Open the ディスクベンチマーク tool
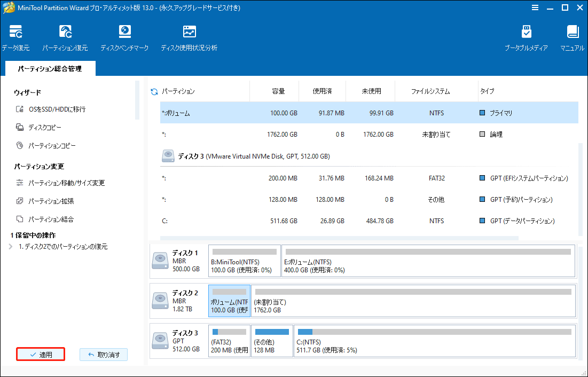Viewport: 588px width, 377px height. (124, 32)
